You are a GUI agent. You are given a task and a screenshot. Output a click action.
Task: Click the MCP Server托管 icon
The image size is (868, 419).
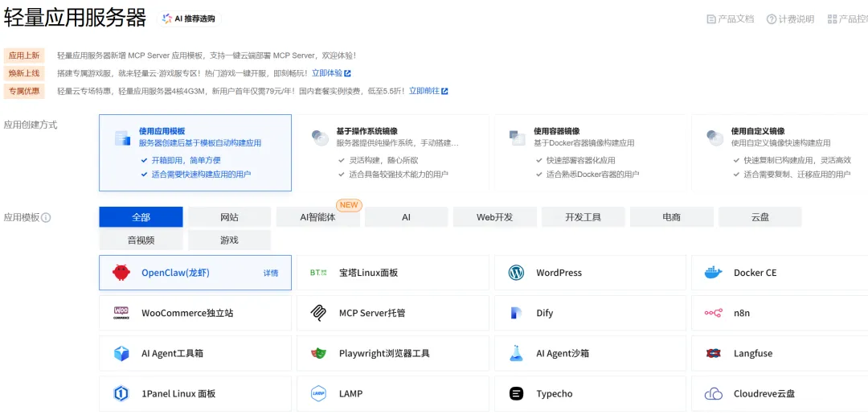319,313
